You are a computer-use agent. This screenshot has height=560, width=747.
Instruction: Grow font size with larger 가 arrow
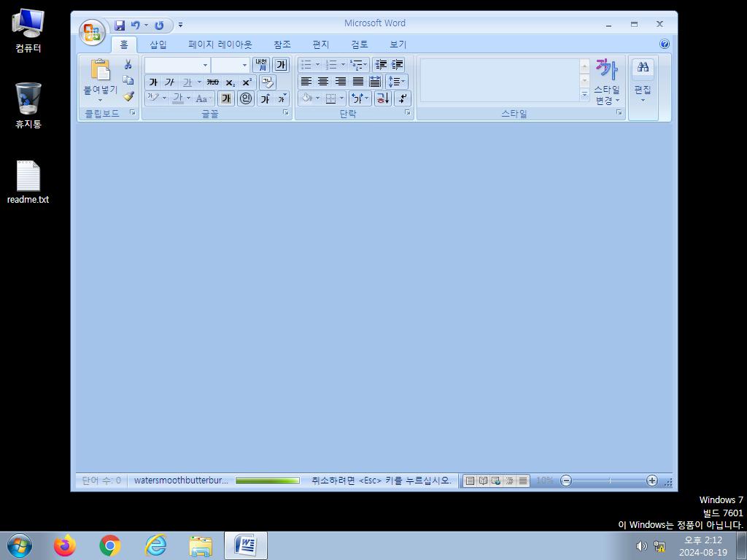pyautogui.click(x=266, y=98)
